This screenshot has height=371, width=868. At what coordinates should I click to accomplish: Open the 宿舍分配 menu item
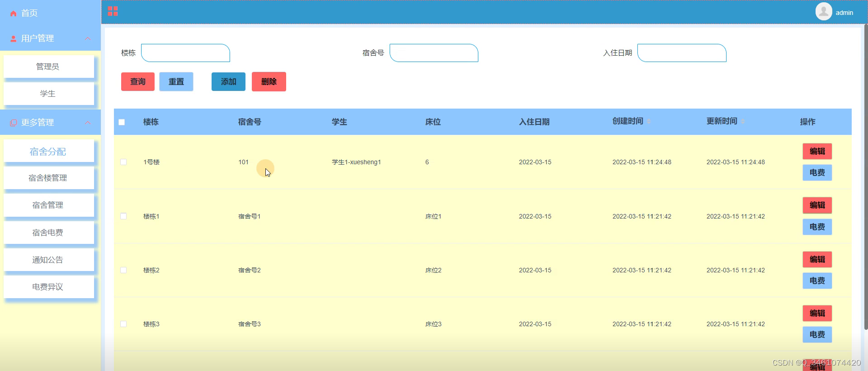tap(49, 151)
